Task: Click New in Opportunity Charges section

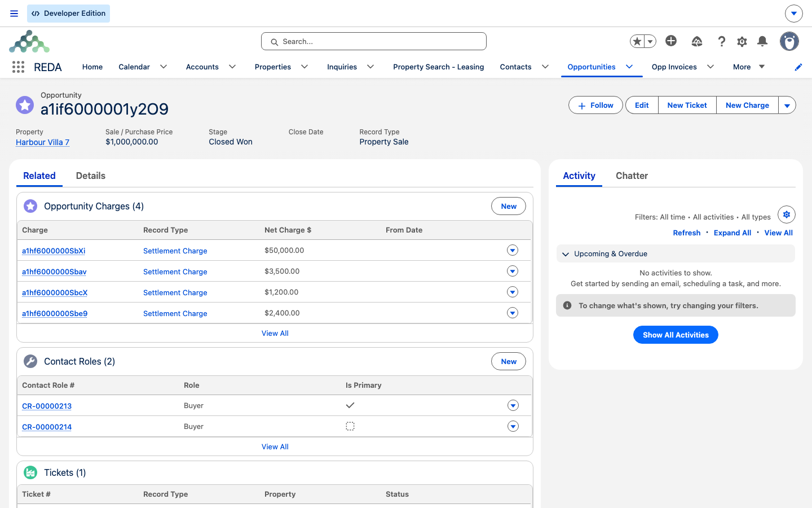Action: click(x=509, y=206)
